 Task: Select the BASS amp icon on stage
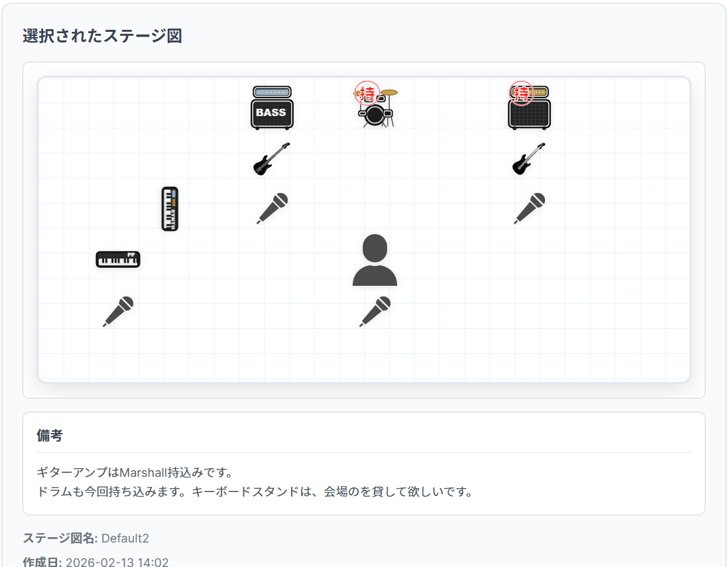point(271,106)
